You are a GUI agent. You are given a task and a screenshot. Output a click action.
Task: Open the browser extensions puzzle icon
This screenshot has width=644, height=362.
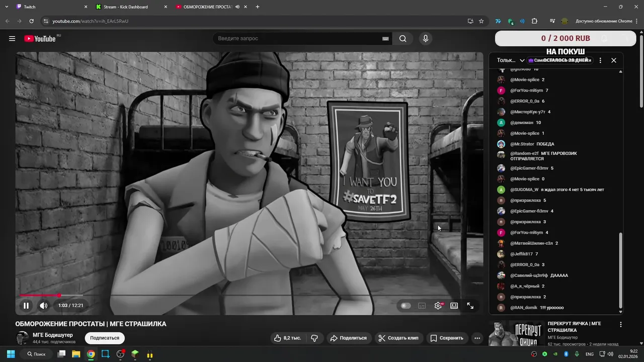534,21
